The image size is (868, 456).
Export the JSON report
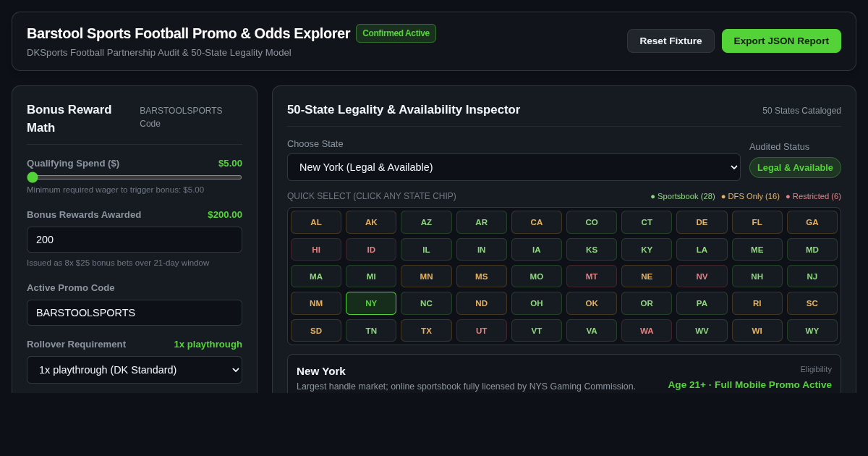781,41
